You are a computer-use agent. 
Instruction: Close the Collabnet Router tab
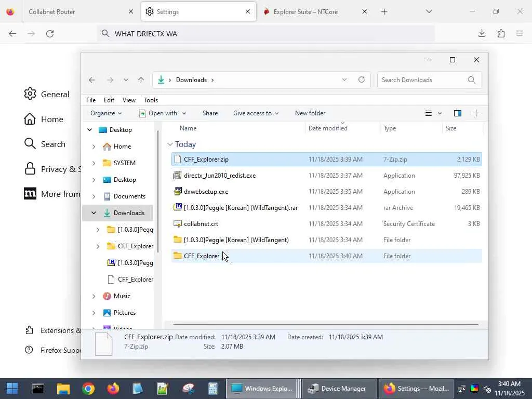(130, 12)
